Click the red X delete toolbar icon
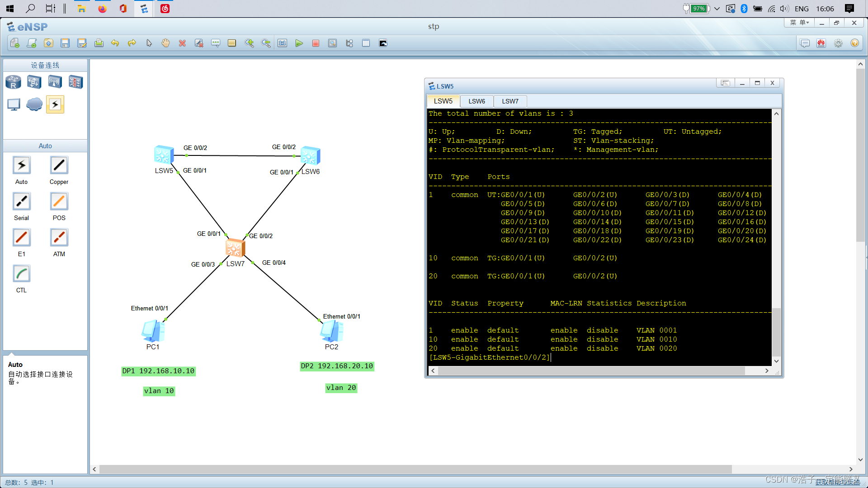 click(182, 43)
